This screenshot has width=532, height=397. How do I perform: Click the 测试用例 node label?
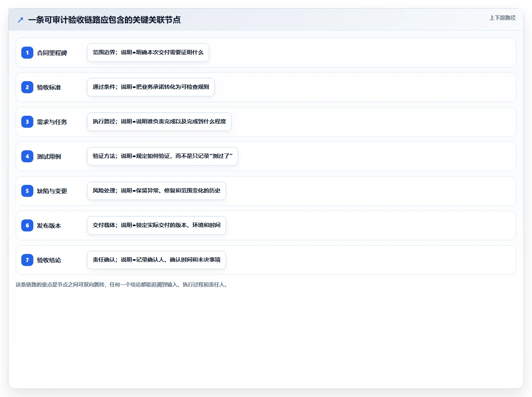click(x=49, y=156)
